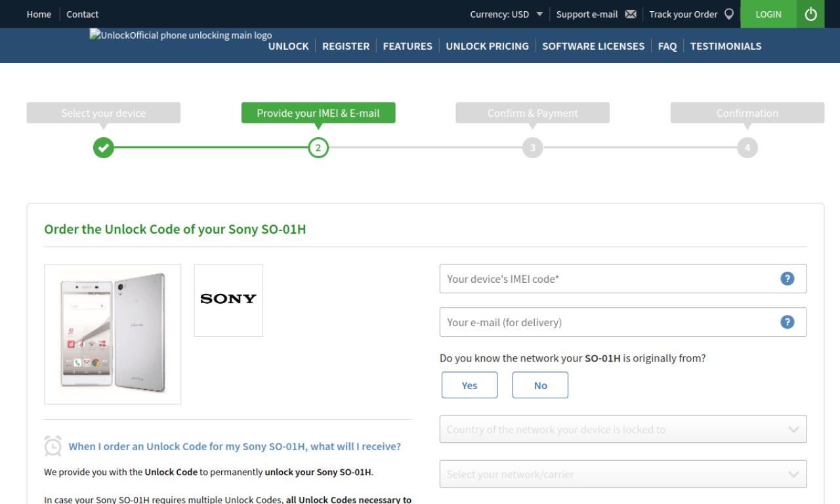Click the completed step checkmark circle
This screenshot has height=504, width=840.
(104, 148)
